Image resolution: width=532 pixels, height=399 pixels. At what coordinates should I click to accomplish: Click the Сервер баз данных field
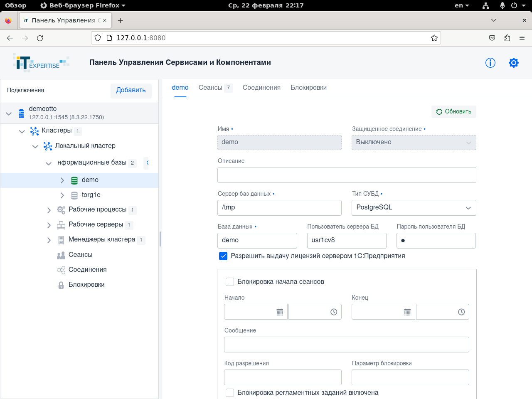pos(279,208)
